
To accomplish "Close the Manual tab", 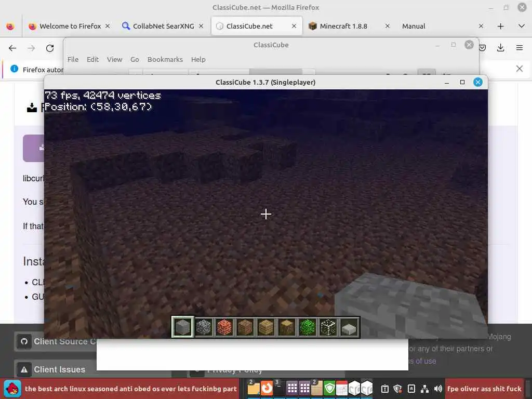I will 481,26.
